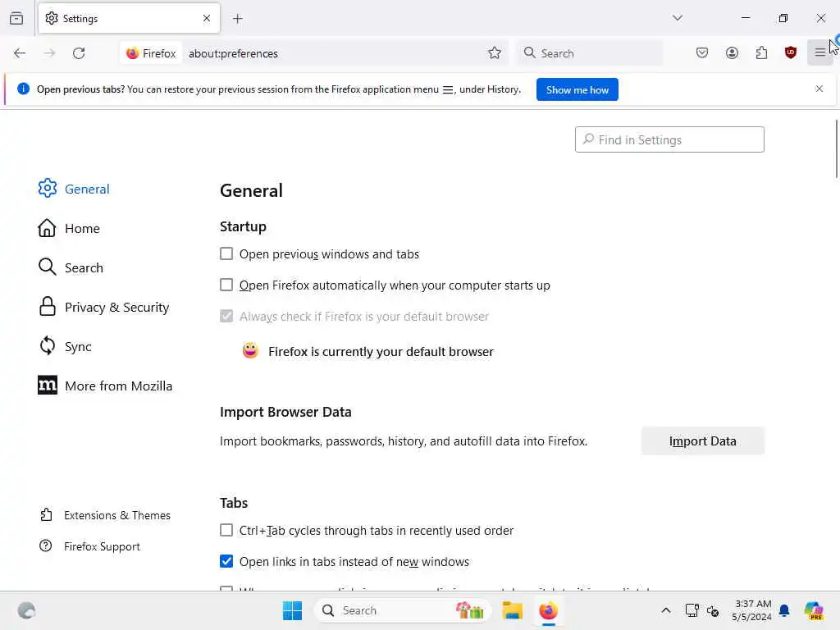Click the uBlock Origin shield icon
The height and width of the screenshot is (630, 840).
point(791,53)
